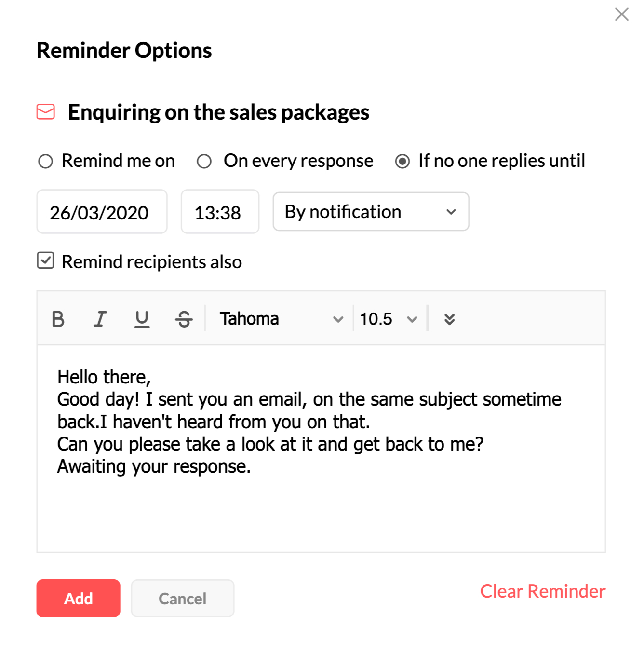Select the Remind me on radio button
Image resolution: width=644 pixels, height=656 pixels.
46,161
